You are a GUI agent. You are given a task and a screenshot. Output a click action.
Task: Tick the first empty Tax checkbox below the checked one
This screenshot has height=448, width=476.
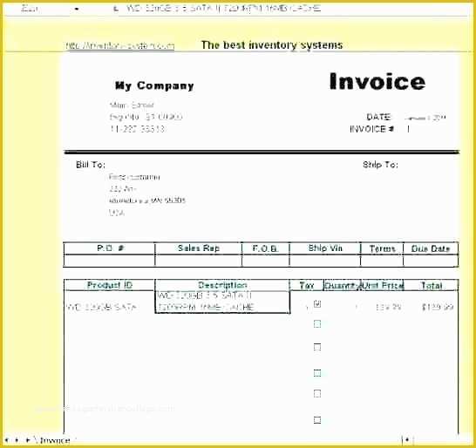[317, 324]
